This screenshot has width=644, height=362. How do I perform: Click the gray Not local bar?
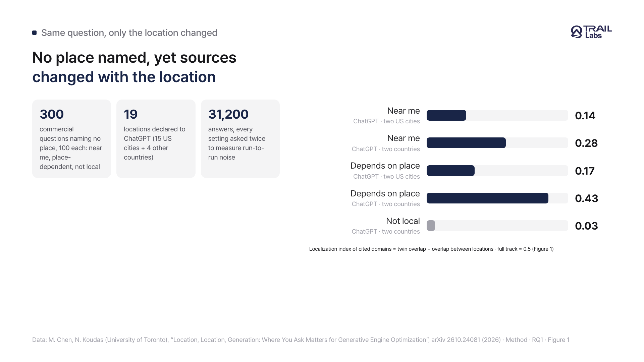coord(431,226)
